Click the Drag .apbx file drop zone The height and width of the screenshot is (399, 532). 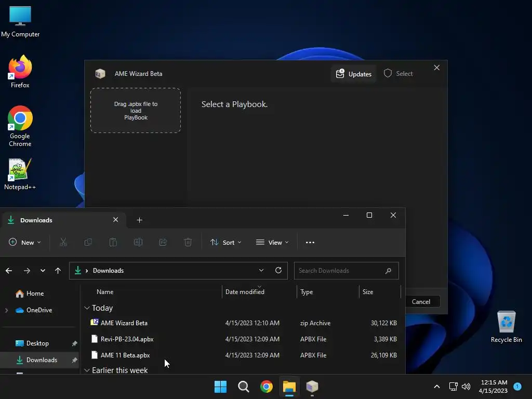pyautogui.click(x=136, y=111)
